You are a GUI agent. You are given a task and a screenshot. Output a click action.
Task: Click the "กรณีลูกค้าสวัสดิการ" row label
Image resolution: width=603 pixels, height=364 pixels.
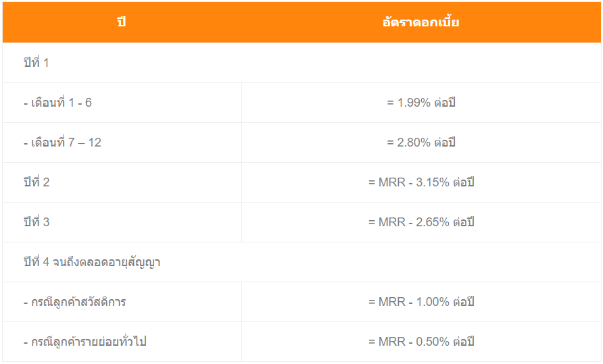[x=74, y=302]
